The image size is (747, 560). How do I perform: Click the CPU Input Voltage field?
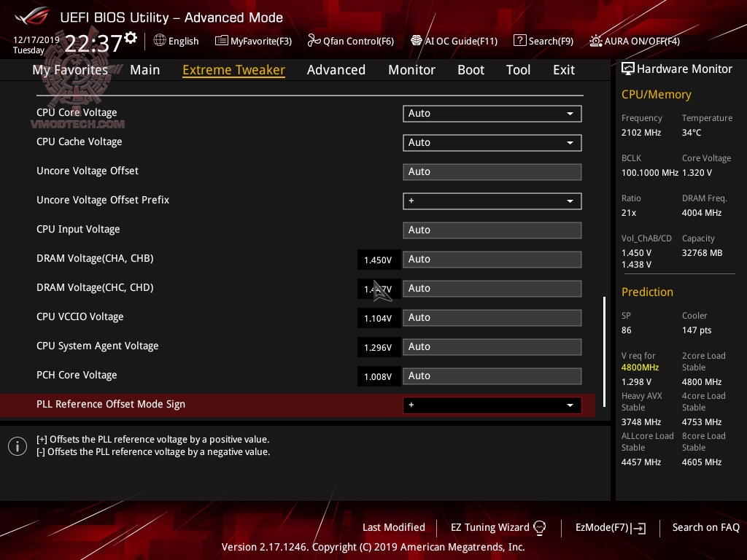tap(492, 230)
